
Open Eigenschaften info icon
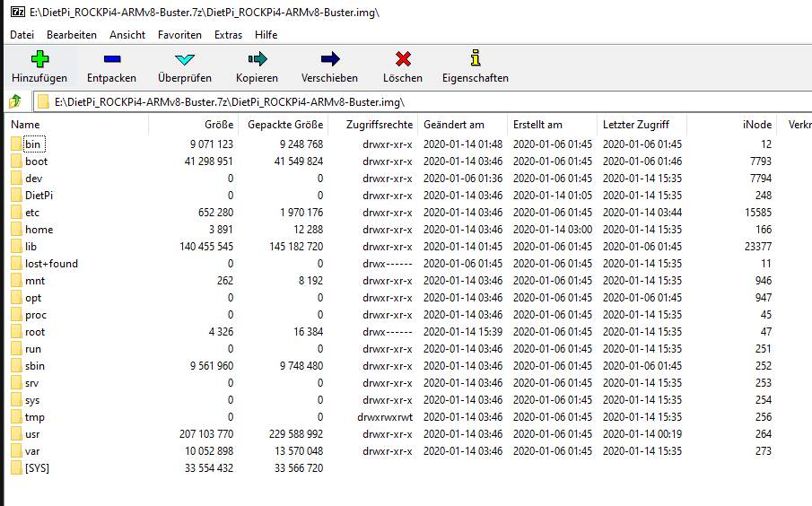tap(475, 60)
